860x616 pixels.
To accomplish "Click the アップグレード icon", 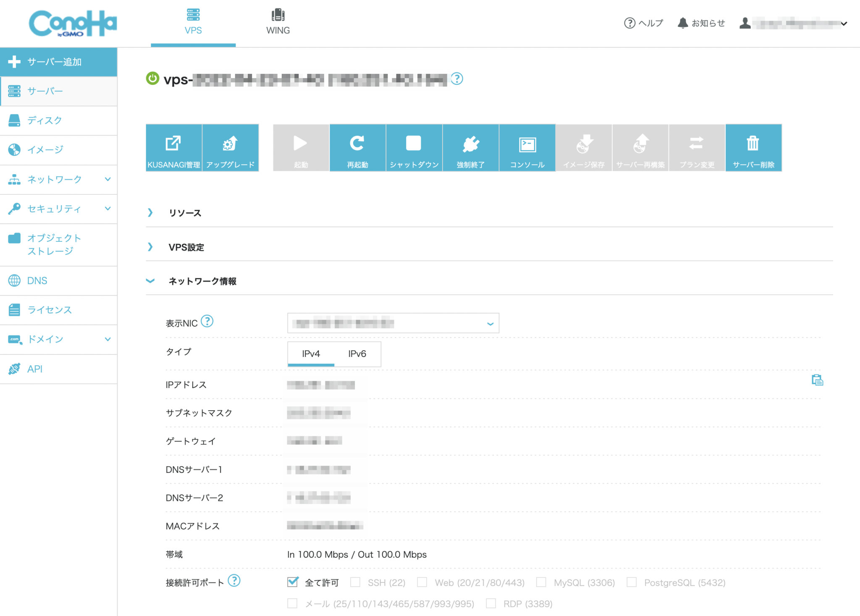I will pos(230,147).
